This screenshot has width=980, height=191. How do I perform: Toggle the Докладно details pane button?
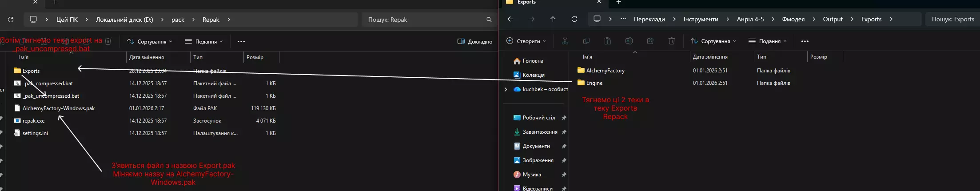[x=475, y=41]
